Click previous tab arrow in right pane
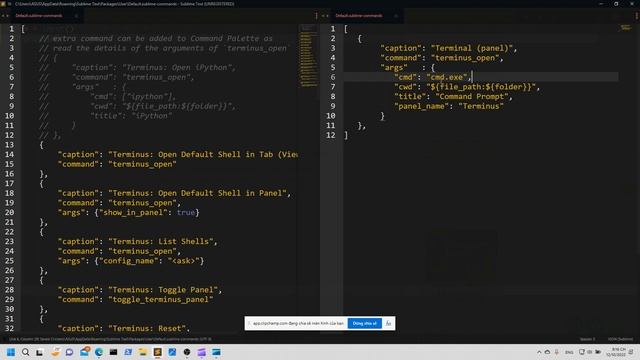The width and height of the screenshot is (640, 360). pyautogui.click(x=323, y=16)
